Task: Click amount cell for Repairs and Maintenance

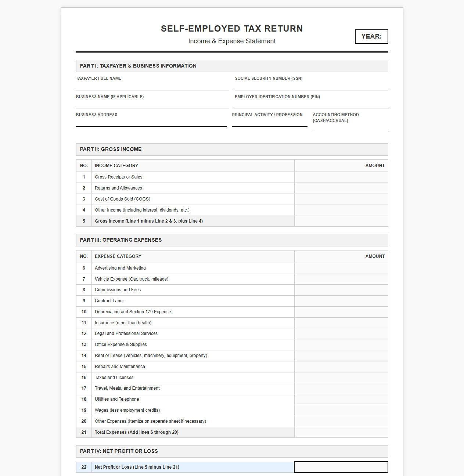Action: (341, 367)
